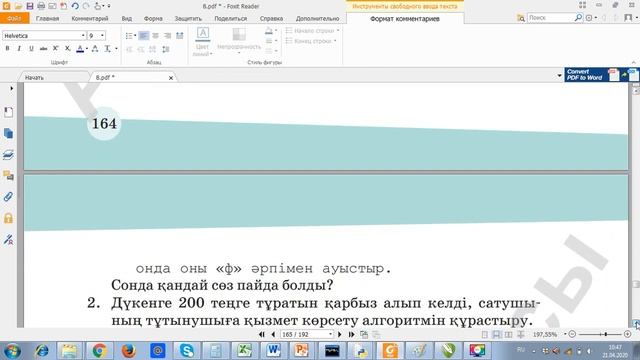Select facing pages view mode

[508, 335]
